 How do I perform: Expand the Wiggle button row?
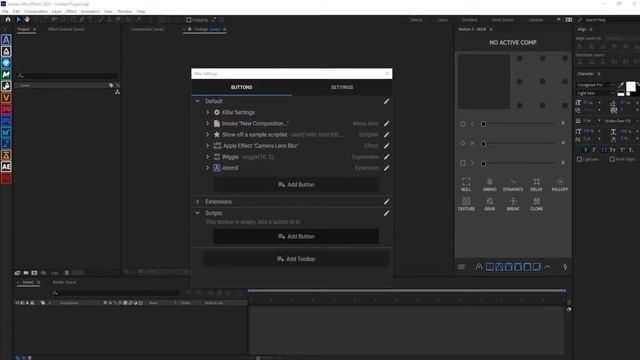pyautogui.click(x=207, y=157)
